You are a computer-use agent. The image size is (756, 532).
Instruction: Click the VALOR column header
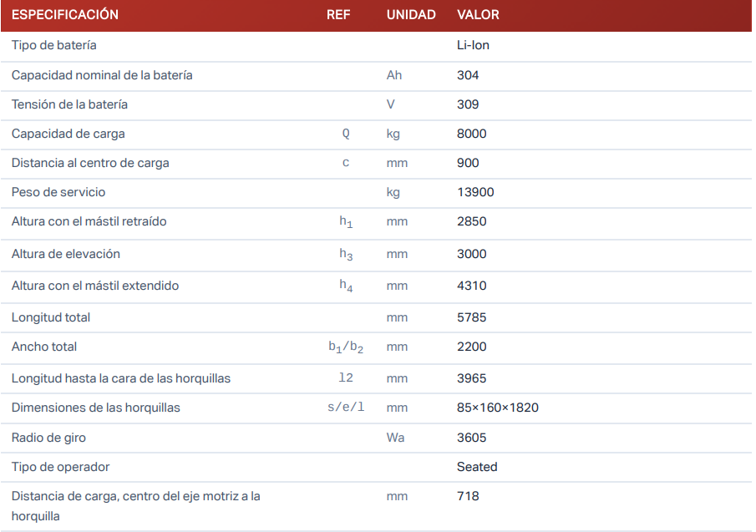click(x=478, y=15)
